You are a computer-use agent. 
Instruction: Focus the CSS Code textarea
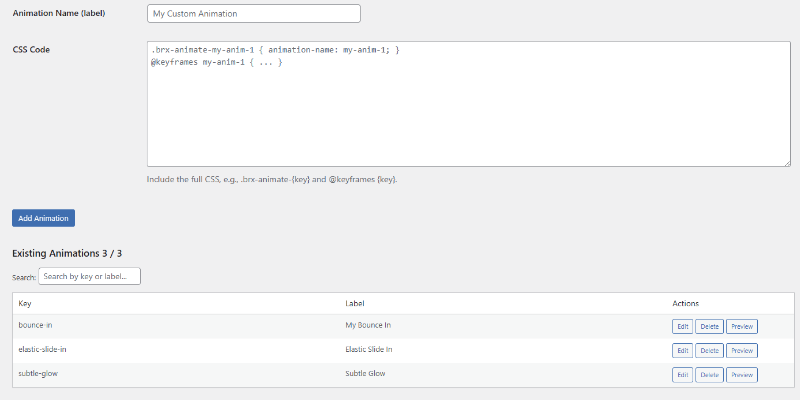pos(468,104)
